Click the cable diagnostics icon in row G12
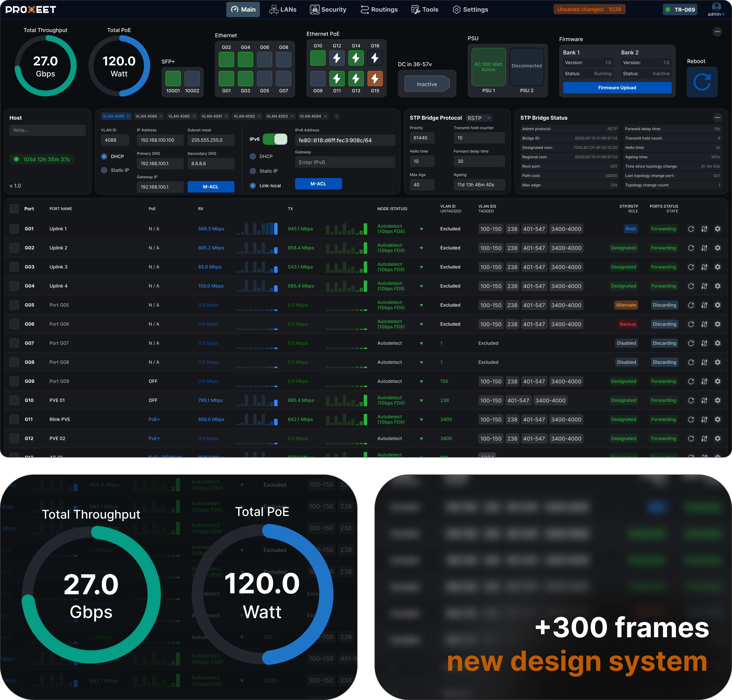This screenshot has width=732, height=700. coord(704,438)
